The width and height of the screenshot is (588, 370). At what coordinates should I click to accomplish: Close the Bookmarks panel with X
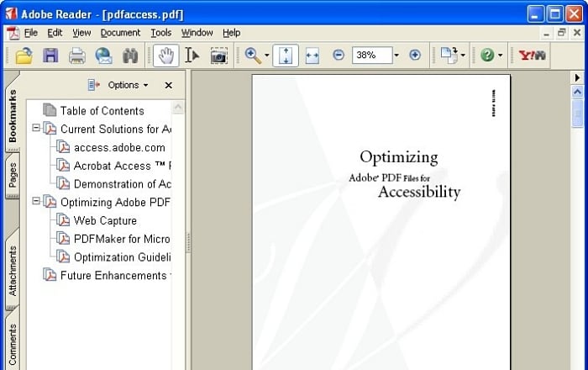click(168, 85)
